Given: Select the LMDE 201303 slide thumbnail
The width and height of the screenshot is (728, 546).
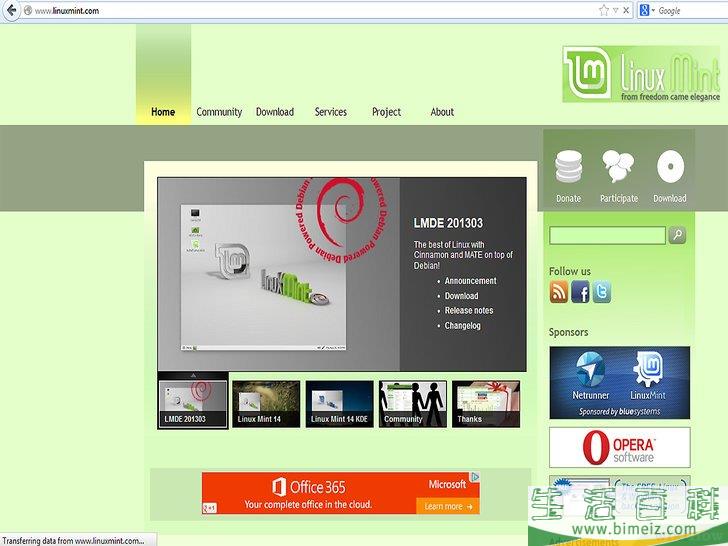Looking at the screenshot, I should click(193, 403).
